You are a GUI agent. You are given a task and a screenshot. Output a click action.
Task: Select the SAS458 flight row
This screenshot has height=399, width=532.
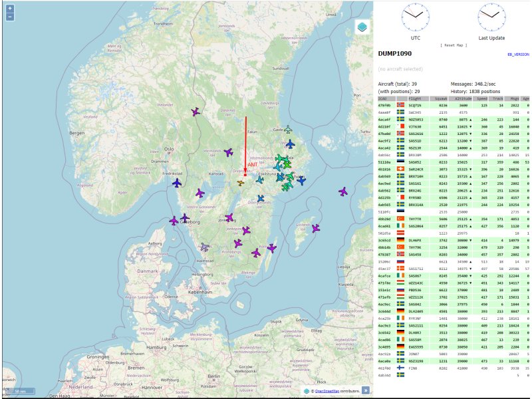click(454, 254)
